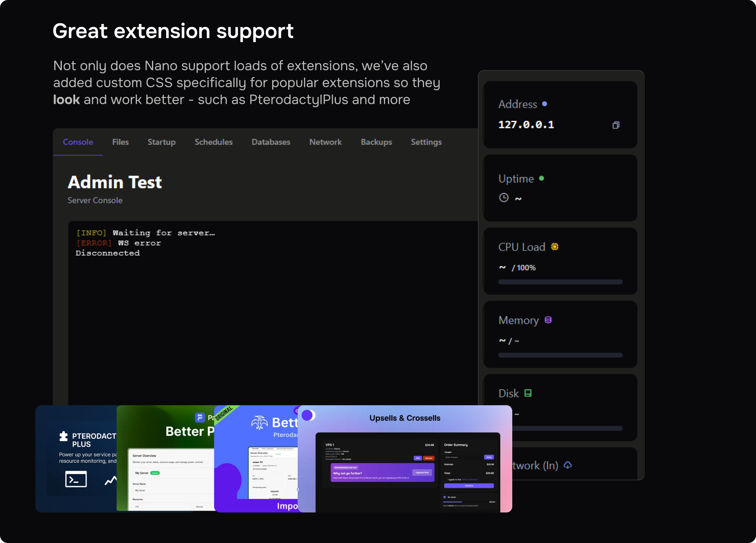The height and width of the screenshot is (543, 756).
Task: Open the Files tab
Action: [x=120, y=142]
